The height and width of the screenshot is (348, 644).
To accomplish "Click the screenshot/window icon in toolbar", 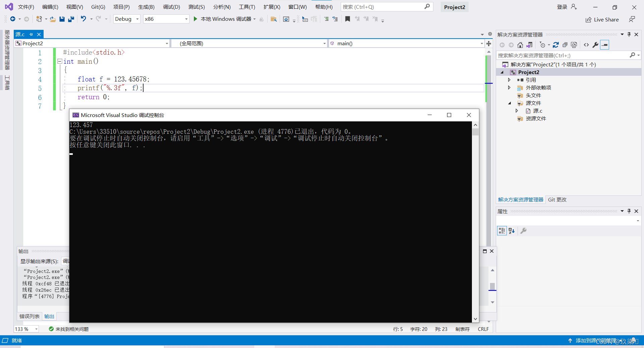I will [x=286, y=19].
